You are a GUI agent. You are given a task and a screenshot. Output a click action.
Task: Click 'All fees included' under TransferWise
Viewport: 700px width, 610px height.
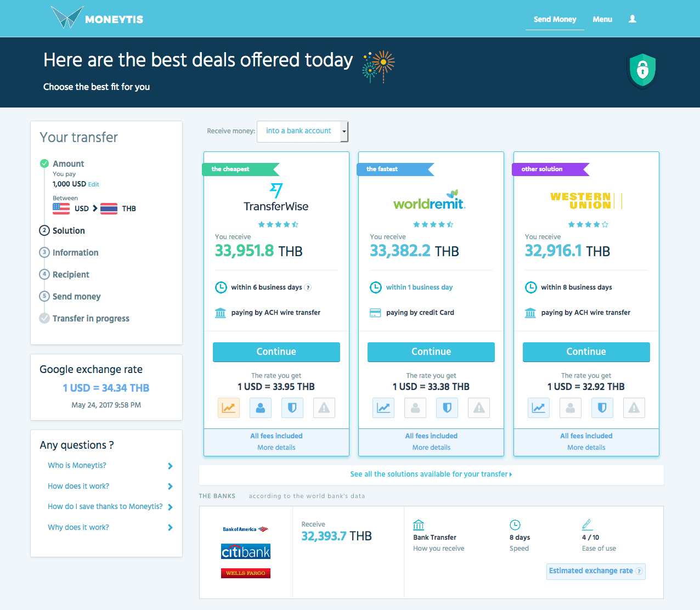pos(276,436)
